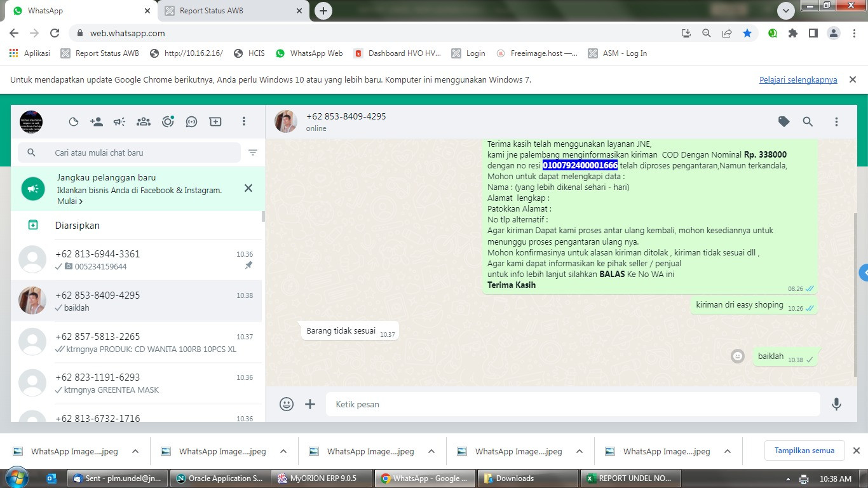This screenshot has height=488, width=868.
Task: Open the ASM - Log In bookmark
Action: [618, 53]
